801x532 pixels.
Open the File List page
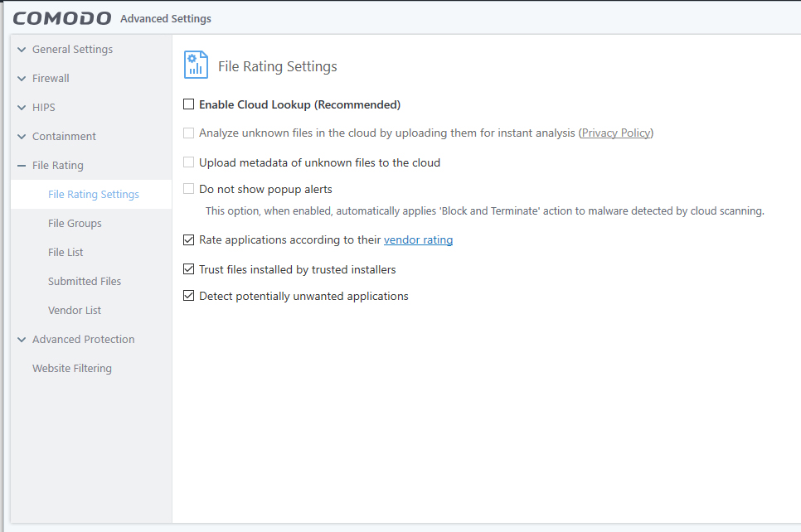(x=66, y=252)
